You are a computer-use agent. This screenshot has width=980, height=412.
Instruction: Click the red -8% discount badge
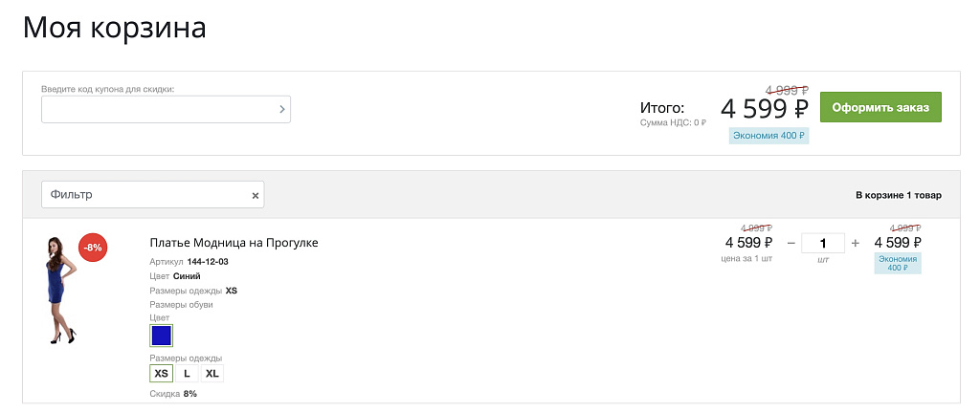click(x=93, y=247)
